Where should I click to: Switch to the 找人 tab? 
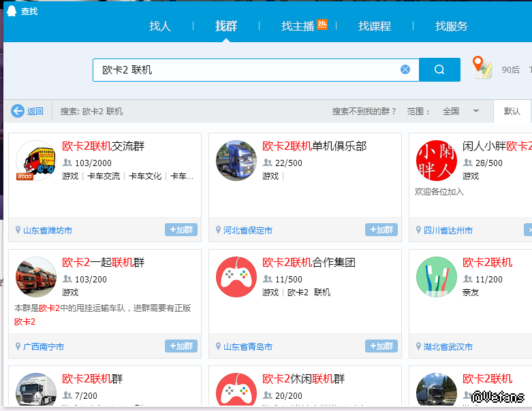(160, 27)
